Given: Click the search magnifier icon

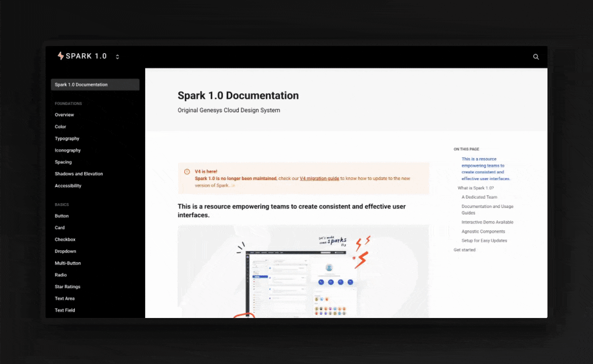Looking at the screenshot, I should tap(536, 57).
